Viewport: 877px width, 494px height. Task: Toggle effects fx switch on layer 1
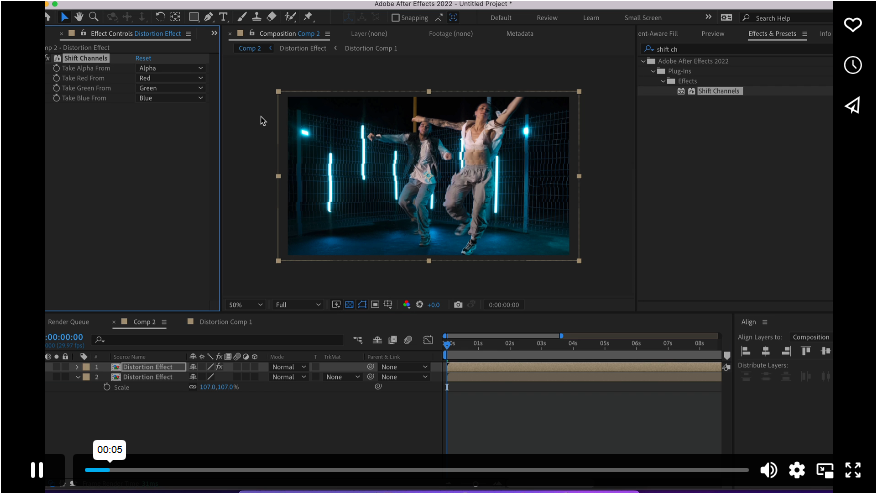point(219,367)
